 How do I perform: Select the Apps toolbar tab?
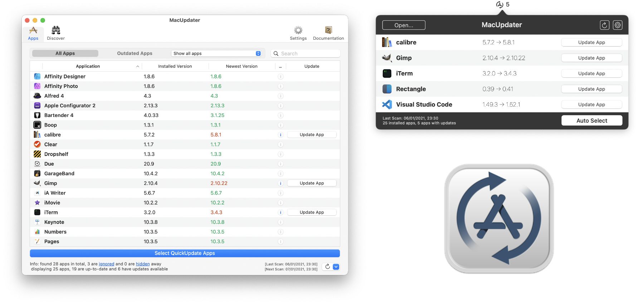(33, 34)
